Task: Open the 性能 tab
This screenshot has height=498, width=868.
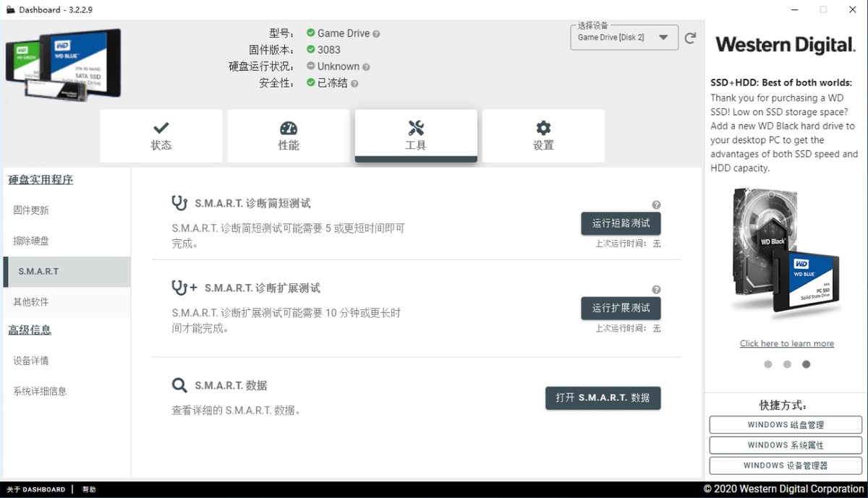Action: pos(288,136)
